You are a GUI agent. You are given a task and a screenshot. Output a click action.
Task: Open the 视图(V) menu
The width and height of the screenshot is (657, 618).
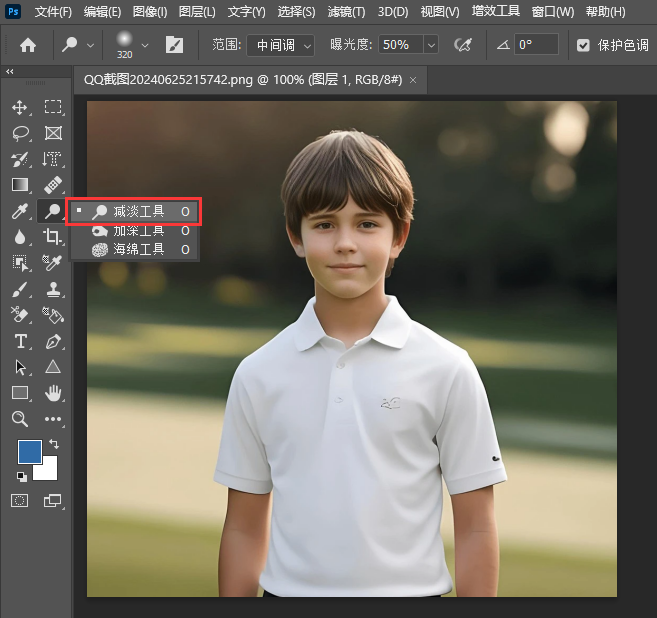point(440,12)
